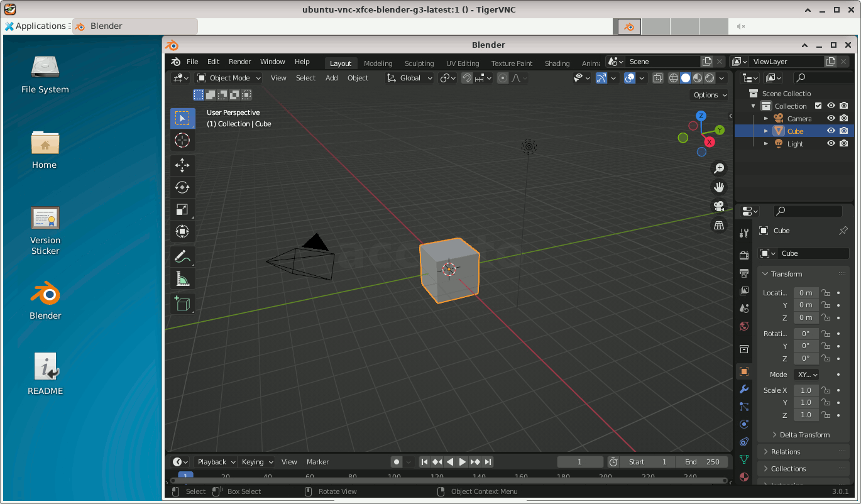Activate the 3D Cursor tool
This screenshot has height=504, width=861.
tap(182, 140)
